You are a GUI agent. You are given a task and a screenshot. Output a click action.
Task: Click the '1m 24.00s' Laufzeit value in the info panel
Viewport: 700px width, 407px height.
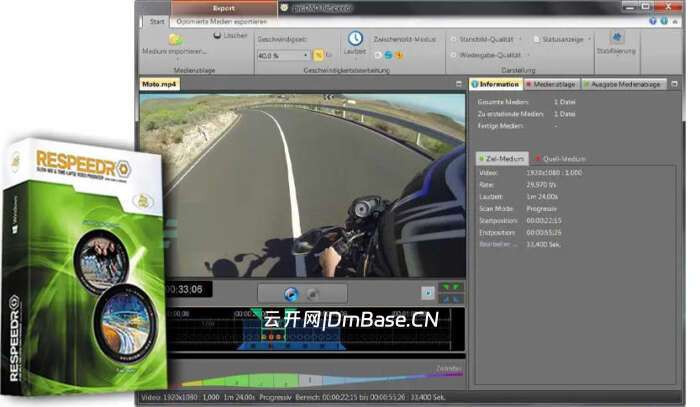(x=542, y=196)
